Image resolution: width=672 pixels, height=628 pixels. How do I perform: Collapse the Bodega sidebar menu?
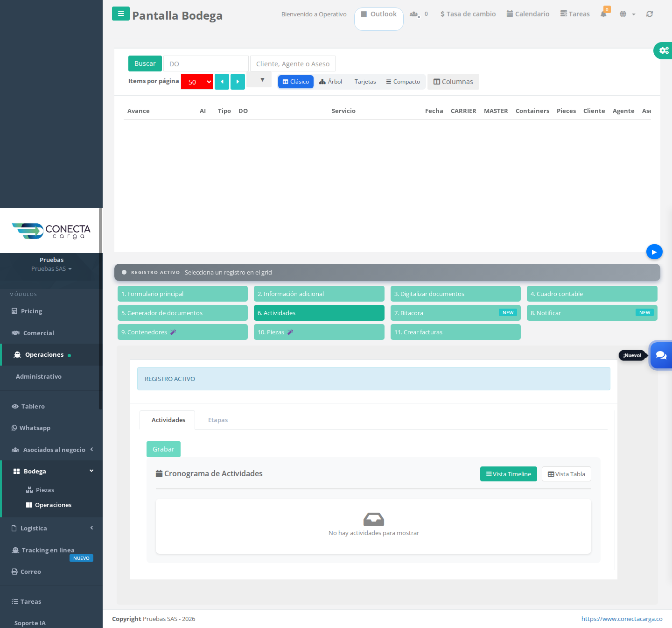(x=51, y=471)
